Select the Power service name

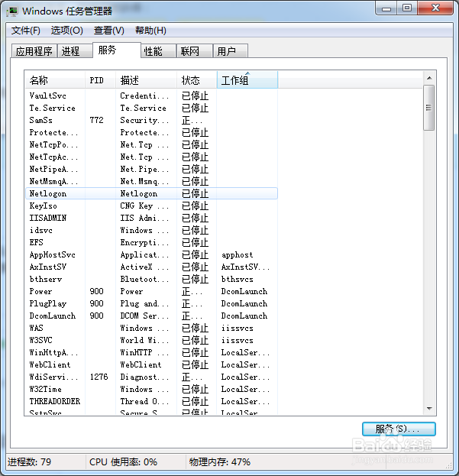pyautogui.click(x=40, y=291)
